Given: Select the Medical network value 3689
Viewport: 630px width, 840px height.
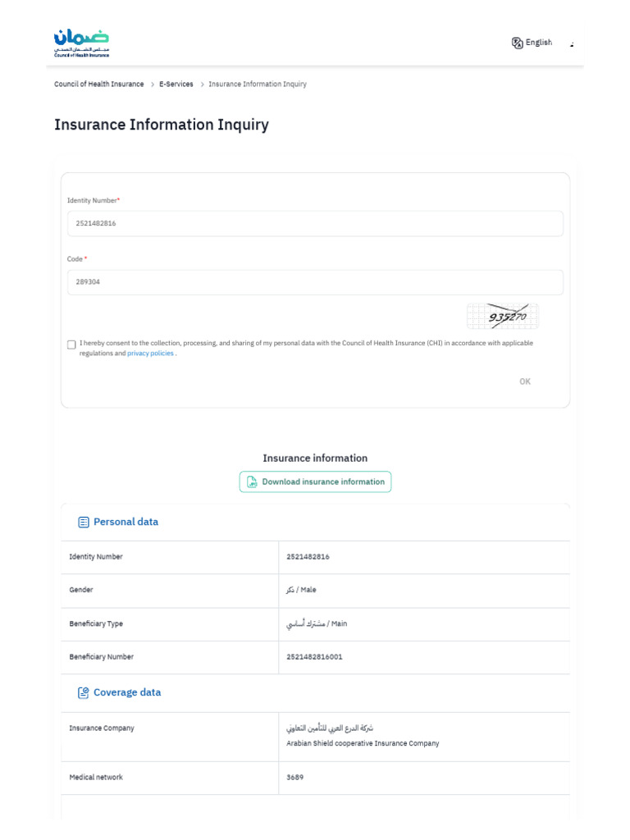Looking at the screenshot, I should (294, 778).
